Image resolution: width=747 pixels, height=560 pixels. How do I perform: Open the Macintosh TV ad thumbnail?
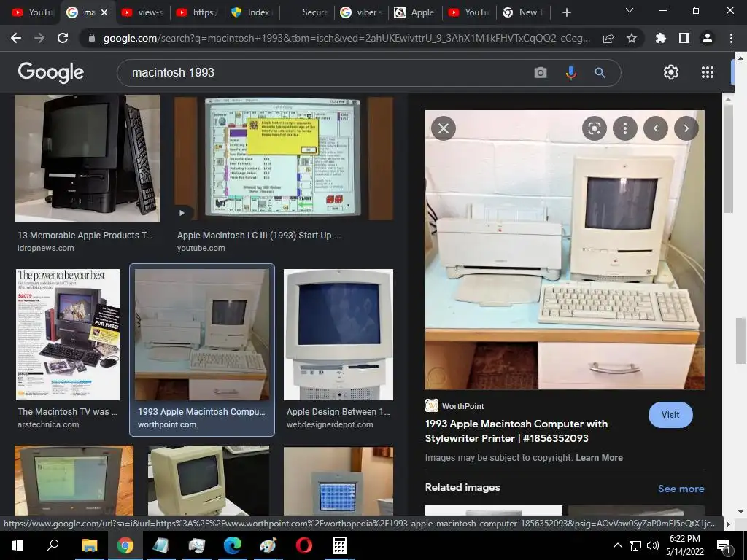pos(68,335)
